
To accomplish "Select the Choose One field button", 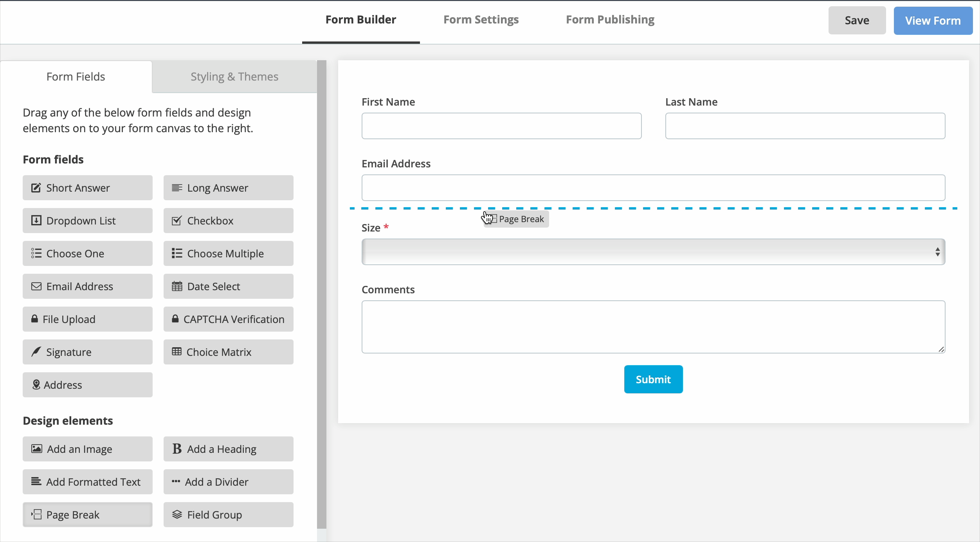I will (88, 253).
